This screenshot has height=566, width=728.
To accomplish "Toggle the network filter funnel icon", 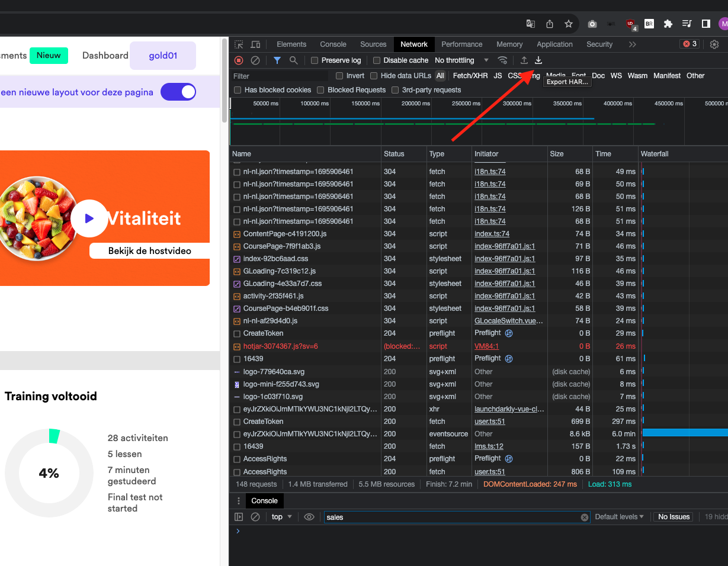I will (277, 60).
